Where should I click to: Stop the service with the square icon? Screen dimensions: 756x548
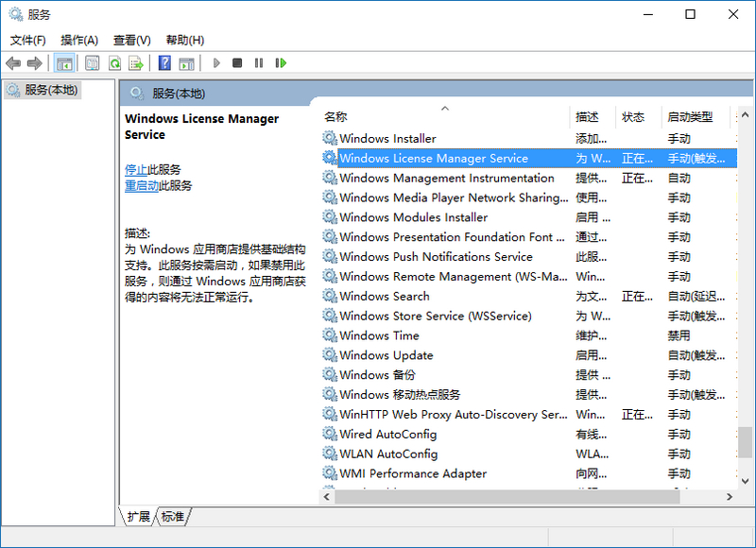pos(239,63)
